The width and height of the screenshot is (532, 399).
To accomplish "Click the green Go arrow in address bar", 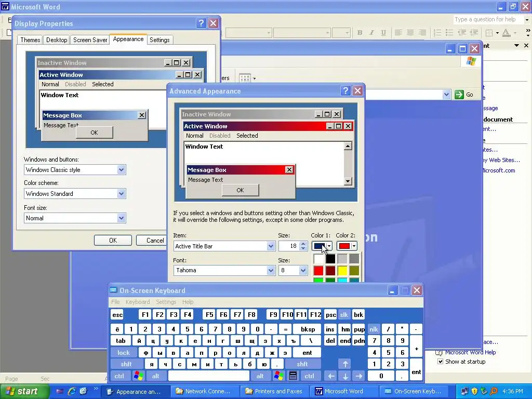I will (x=459, y=95).
